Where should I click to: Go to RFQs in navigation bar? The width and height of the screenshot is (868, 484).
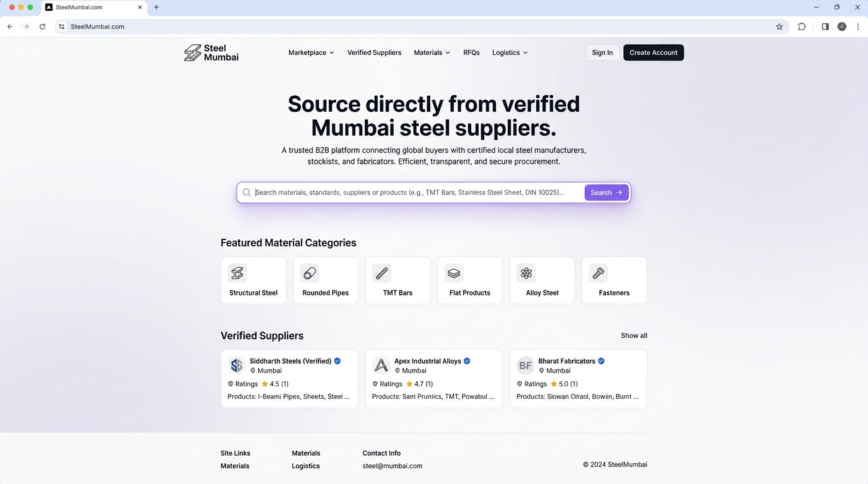471,53
